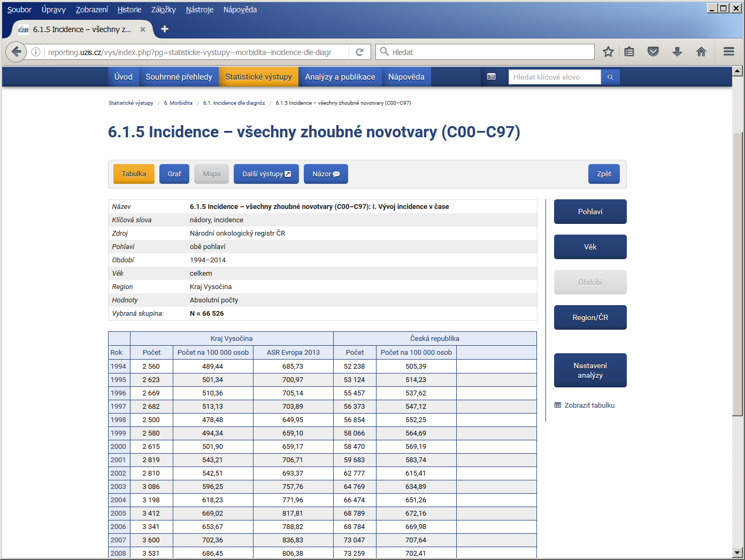Open the Region/ČR filter button
The image size is (745, 560).
click(590, 317)
